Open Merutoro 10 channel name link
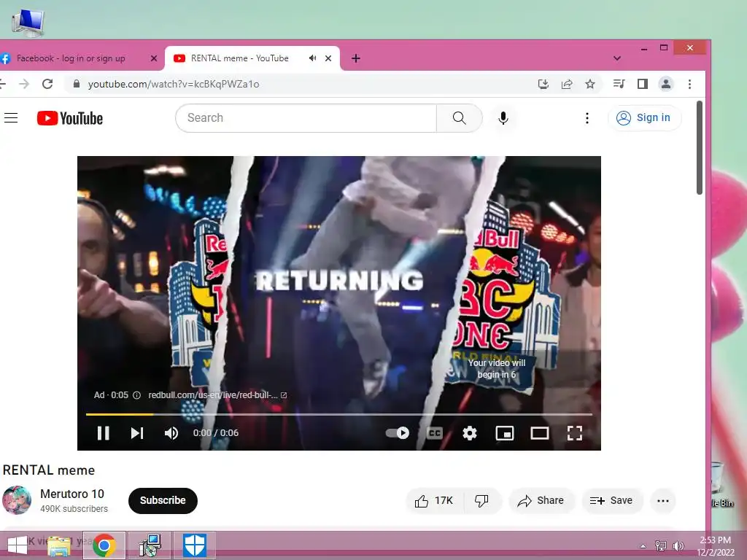 tap(72, 494)
